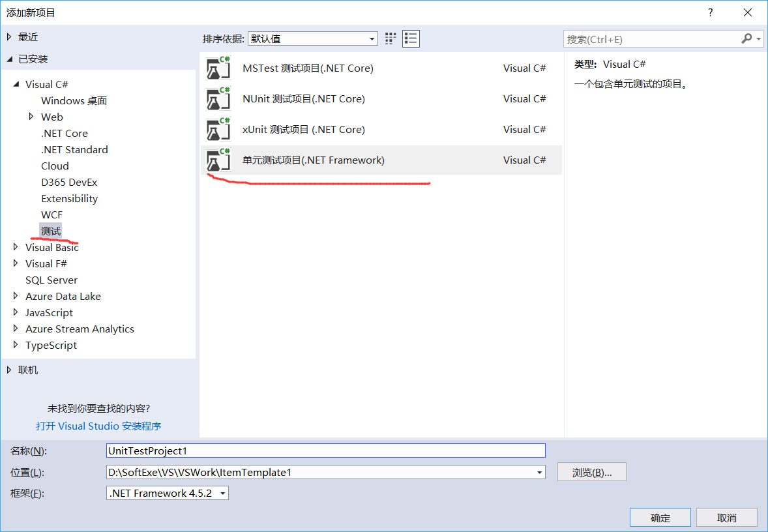The width and height of the screenshot is (768, 532).
Task: Select the SQL Server category
Action: click(x=52, y=280)
